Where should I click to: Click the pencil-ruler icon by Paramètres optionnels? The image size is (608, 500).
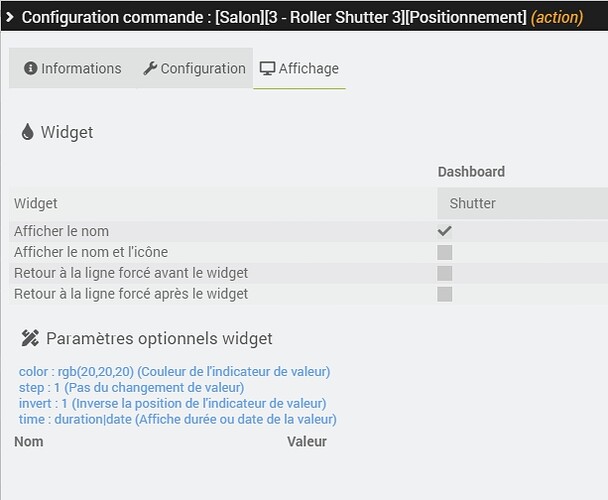pyautogui.click(x=29, y=338)
